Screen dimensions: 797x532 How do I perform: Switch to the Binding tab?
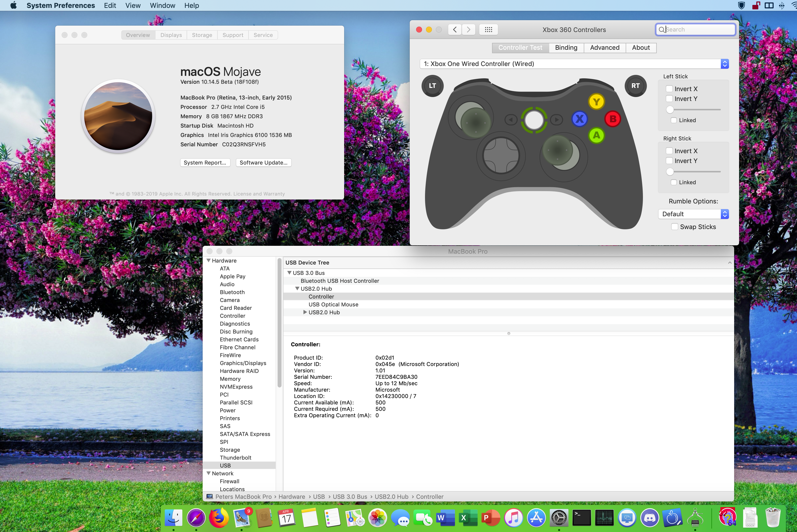coord(566,48)
